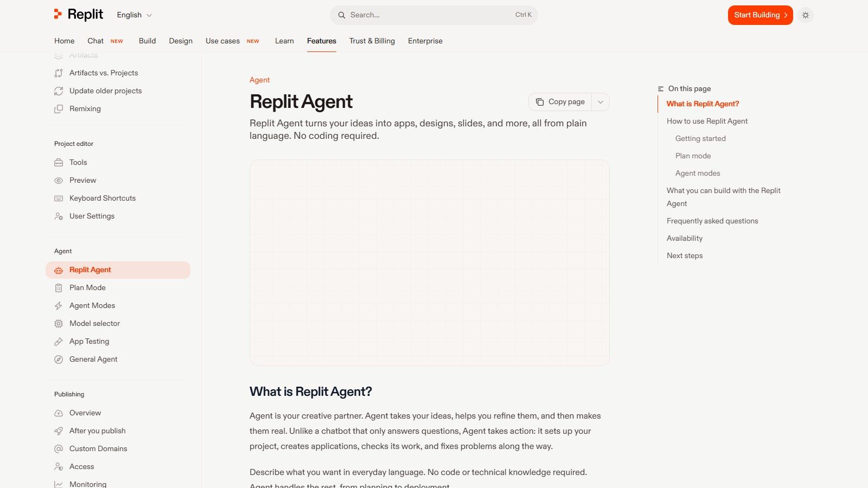This screenshot has height=488, width=868.
Task: Jump to Plan mode in page outline
Action: pos(693,156)
